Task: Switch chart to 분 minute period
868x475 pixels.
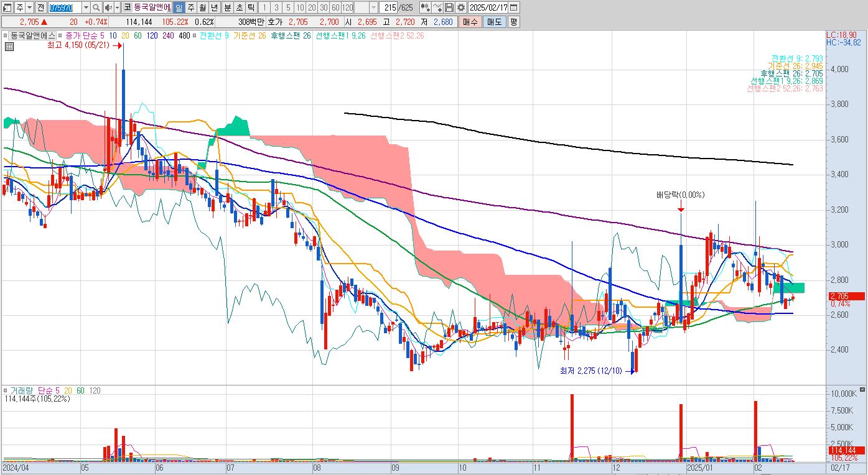Action: pos(226,7)
